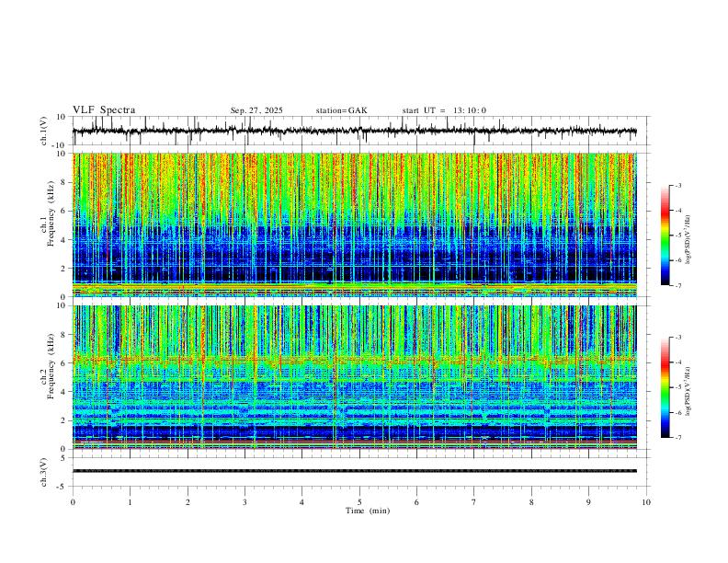The image size is (728, 563).
Task: Click the time axis tick label "9"
Action: point(588,502)
